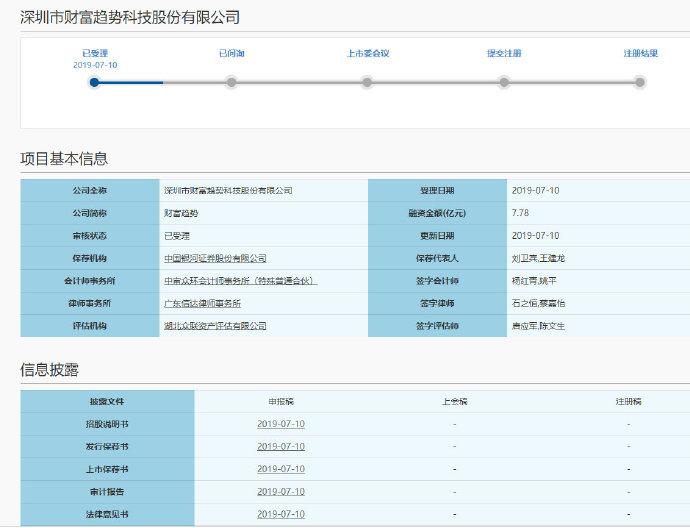Click the 已受理 progress step marker
Viewport: 690px width, 528px height.
[x=94, y=82]
